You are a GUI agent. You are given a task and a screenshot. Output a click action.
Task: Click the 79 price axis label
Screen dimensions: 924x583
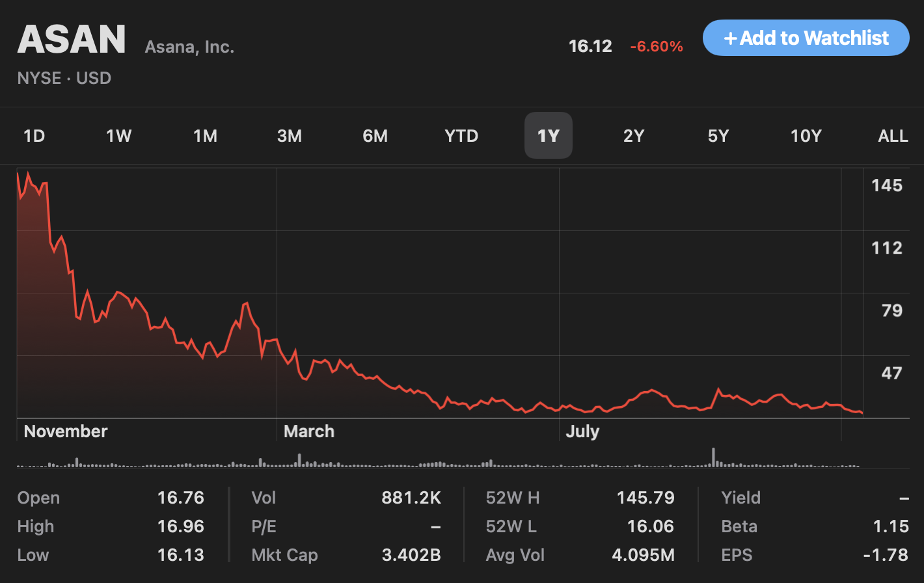click(x=892, y=310)
